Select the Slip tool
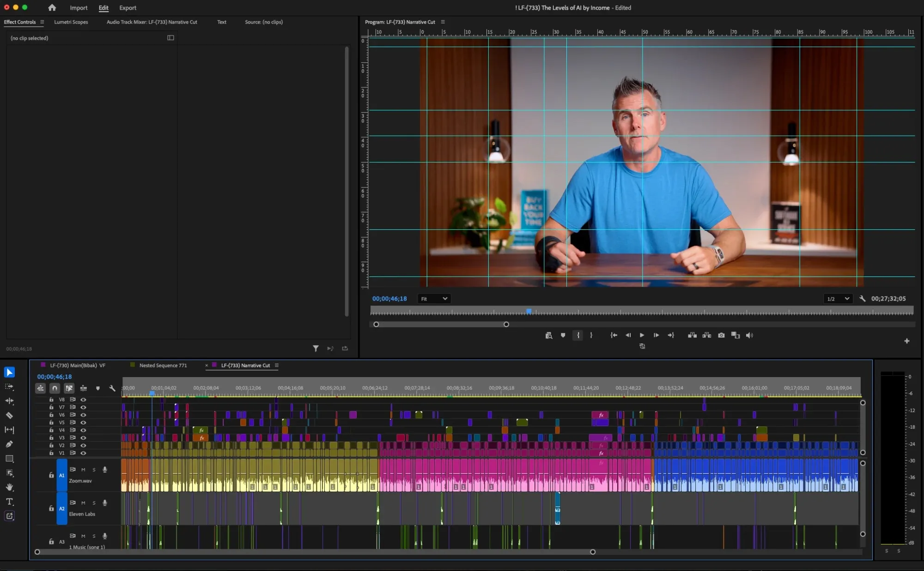This screenshot has width=924, height=571. coord(9,430)
